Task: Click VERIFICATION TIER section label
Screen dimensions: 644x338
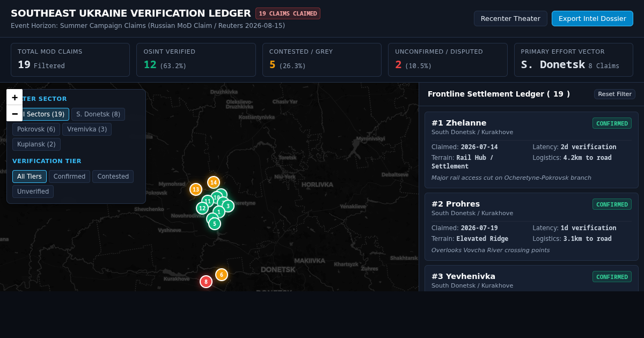Action: click(47, 161)
